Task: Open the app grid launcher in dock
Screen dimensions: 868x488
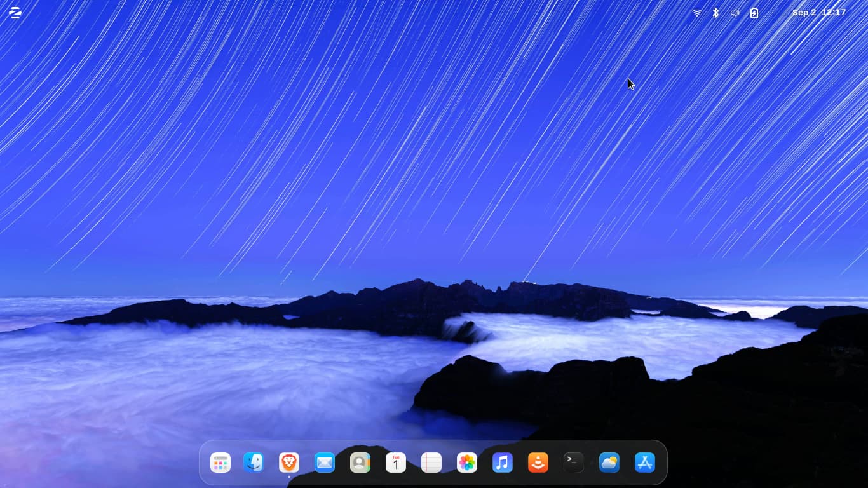Action: [x=220, y=463]
